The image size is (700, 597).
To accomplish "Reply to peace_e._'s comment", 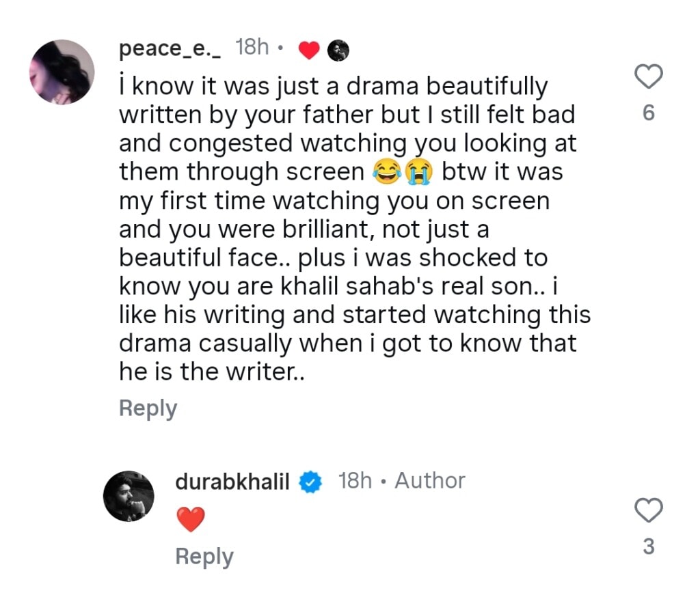I will (x=148, y=408).
